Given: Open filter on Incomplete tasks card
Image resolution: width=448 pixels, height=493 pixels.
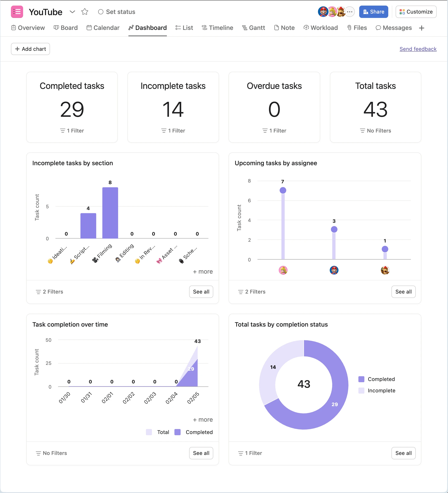Looking at the screenshot, I should (173, 131).
